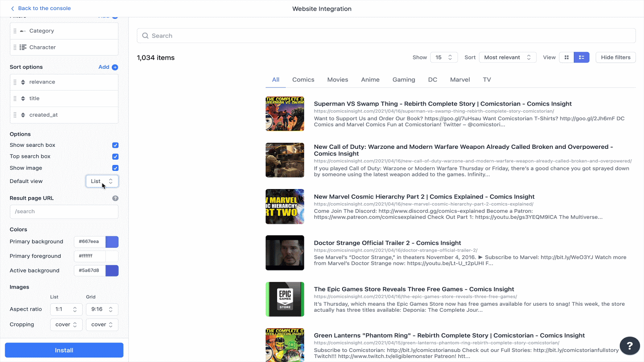Click Primary background color swatch
644x362 pixels.
click(x=112, y=242)
